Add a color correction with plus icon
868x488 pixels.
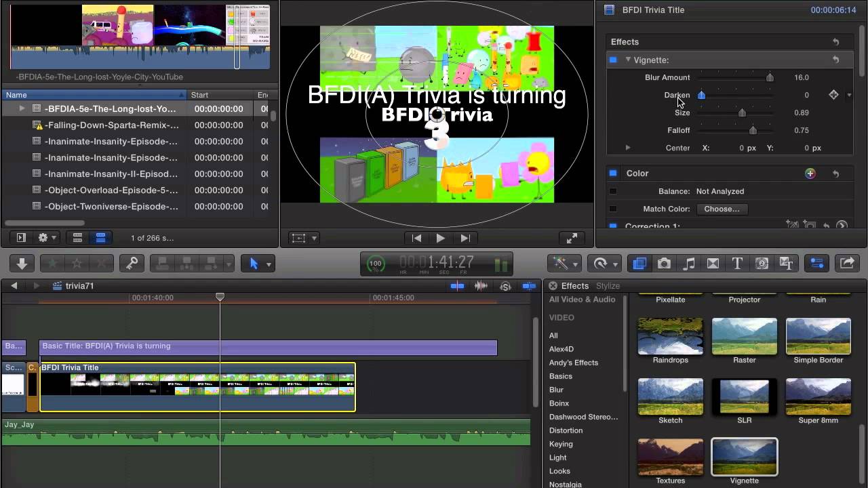(x=810, y=174)
